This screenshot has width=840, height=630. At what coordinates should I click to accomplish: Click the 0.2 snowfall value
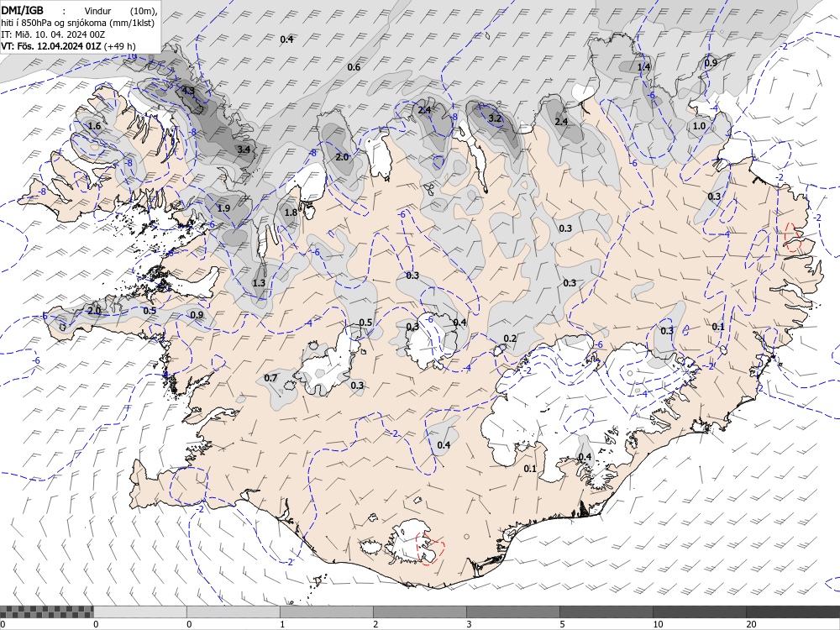pyautogui.click(x=510, y=338)
